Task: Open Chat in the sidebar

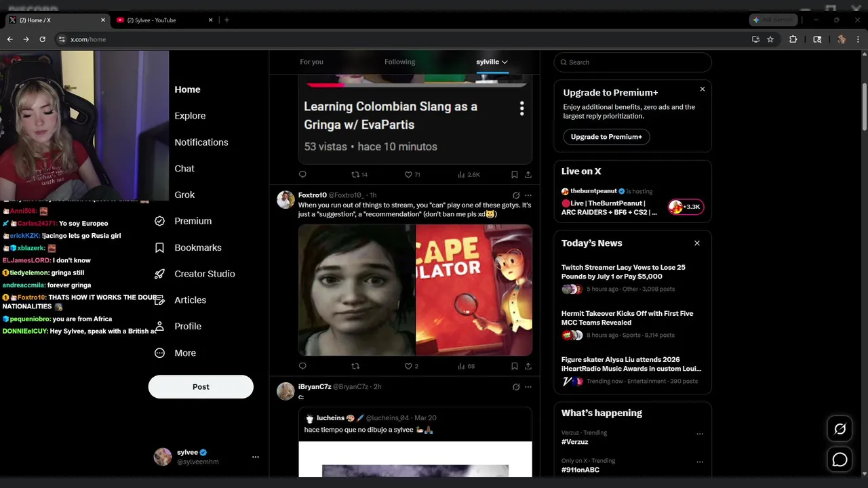Action: pyautogui.click(x=184, y=169)
